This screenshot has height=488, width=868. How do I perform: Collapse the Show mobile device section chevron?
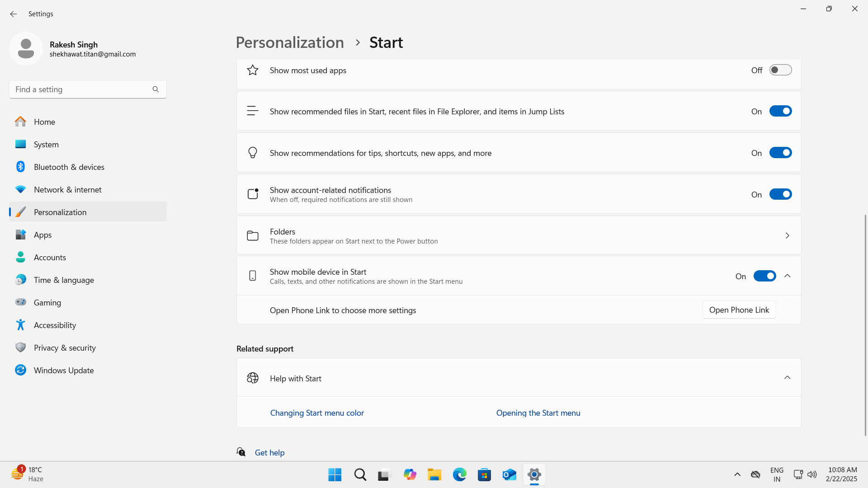(787, 276)
